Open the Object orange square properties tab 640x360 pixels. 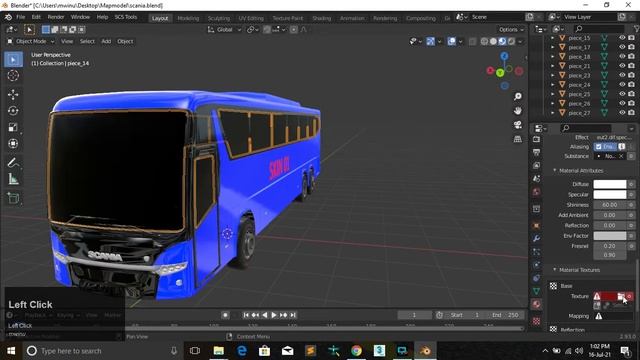(x=536, y=226)
